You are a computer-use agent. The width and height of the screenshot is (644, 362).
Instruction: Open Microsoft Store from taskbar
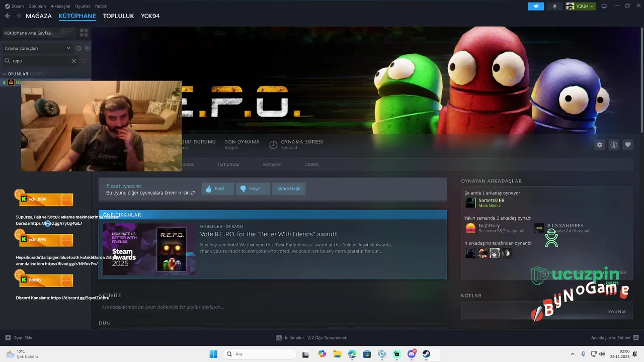point(367,354)
